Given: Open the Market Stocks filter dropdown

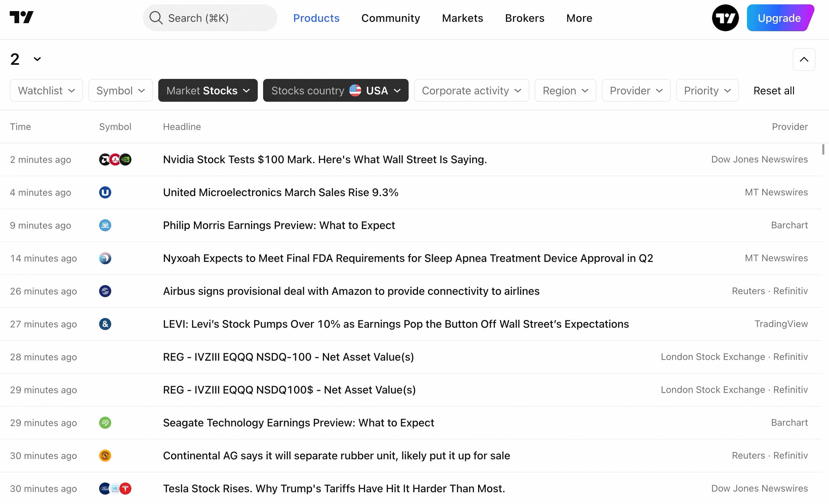Looking at the screenshot, I should 208,90.
